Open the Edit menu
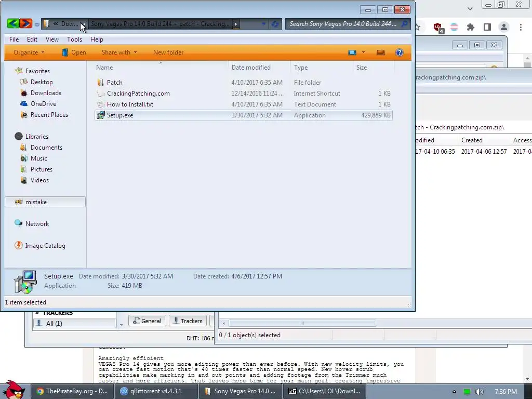Screen dimensions: 532x399 (32, 39)
